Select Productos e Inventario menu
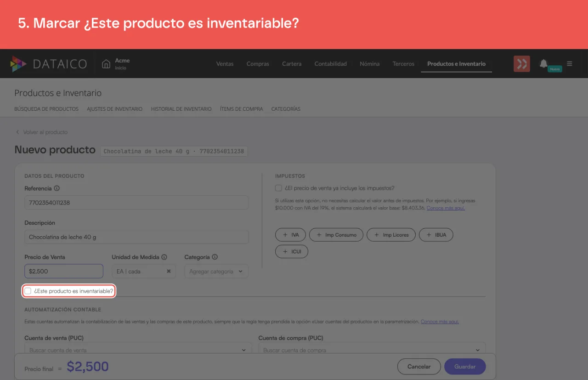 [x=456, y=64]
